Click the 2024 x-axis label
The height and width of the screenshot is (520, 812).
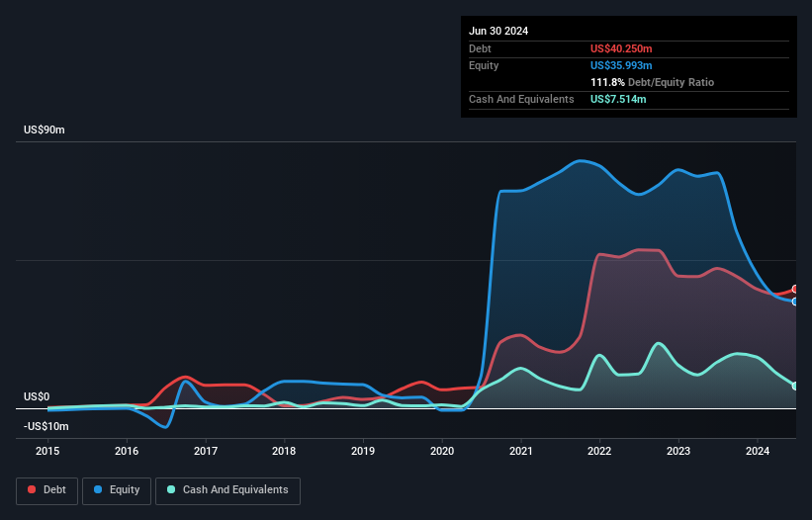[x=758, y=451]
